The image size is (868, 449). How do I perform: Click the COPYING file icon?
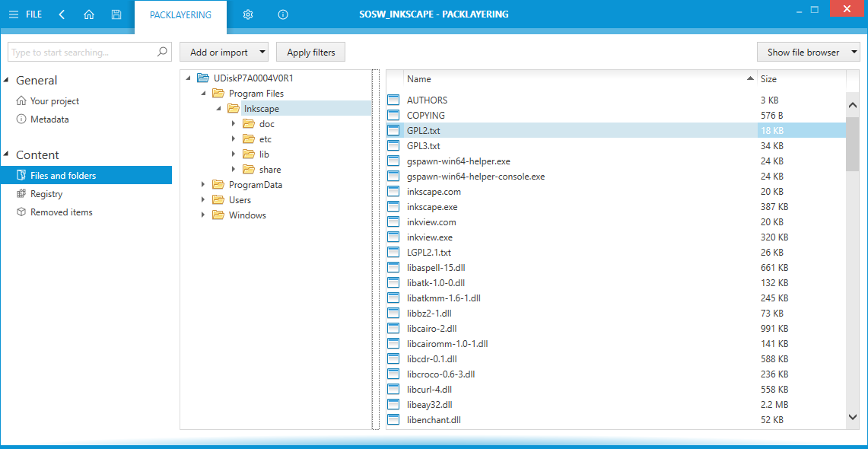click(x=393, y=115)
